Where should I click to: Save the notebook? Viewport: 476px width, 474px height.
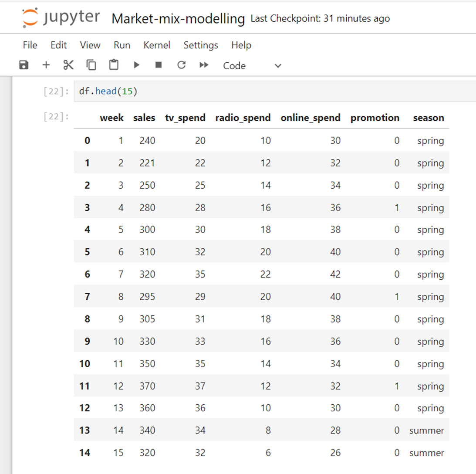pyautogui.click(x=23, y=64)
